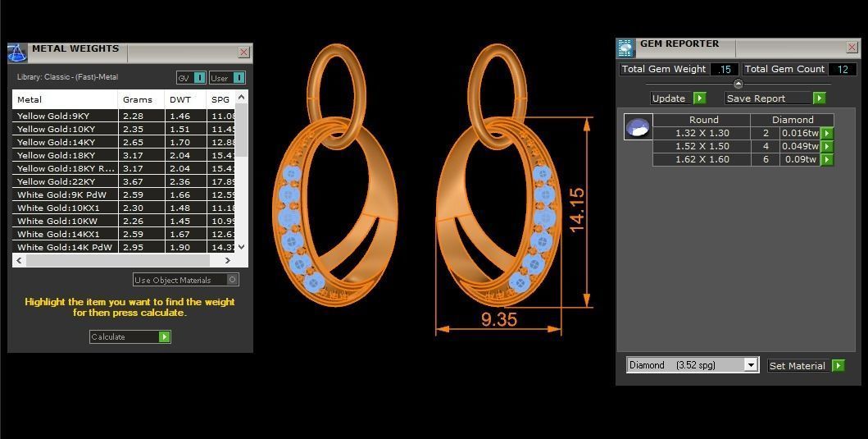
Task: Select the Yellow Gold:10KY row
Action: [124, 129]
